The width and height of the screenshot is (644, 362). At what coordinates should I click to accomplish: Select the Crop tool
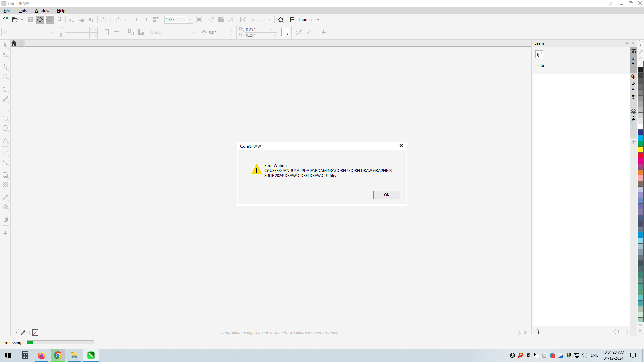click(6, 67)
